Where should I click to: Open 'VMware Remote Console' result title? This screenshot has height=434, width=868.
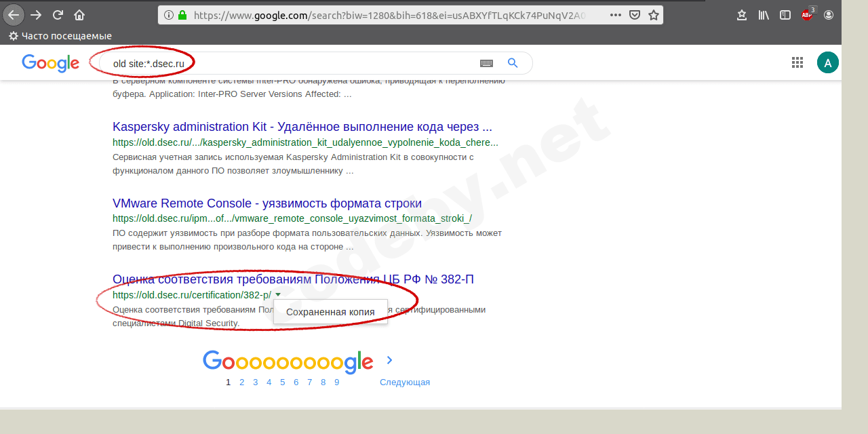tap(267, 203)
